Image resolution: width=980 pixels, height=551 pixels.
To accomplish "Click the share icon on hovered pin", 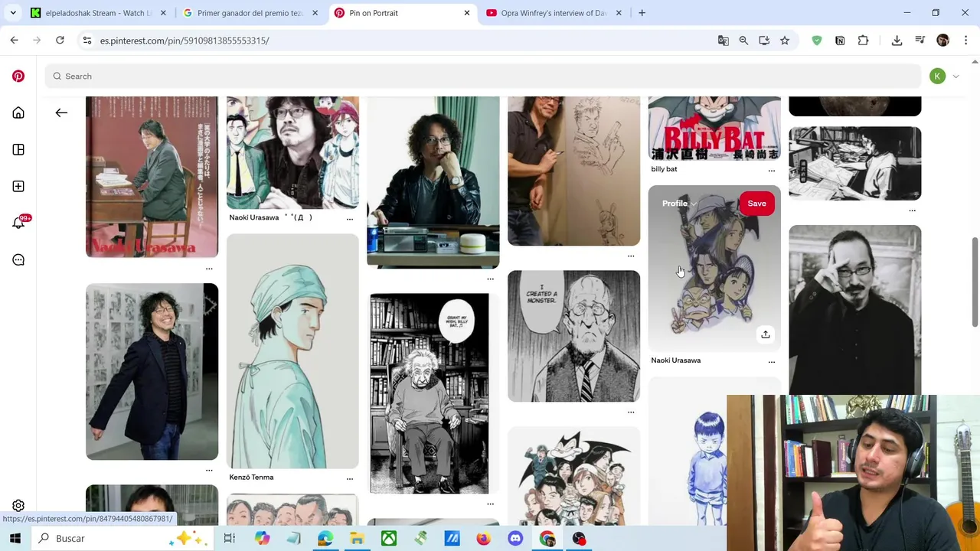I will click(765, 334).
